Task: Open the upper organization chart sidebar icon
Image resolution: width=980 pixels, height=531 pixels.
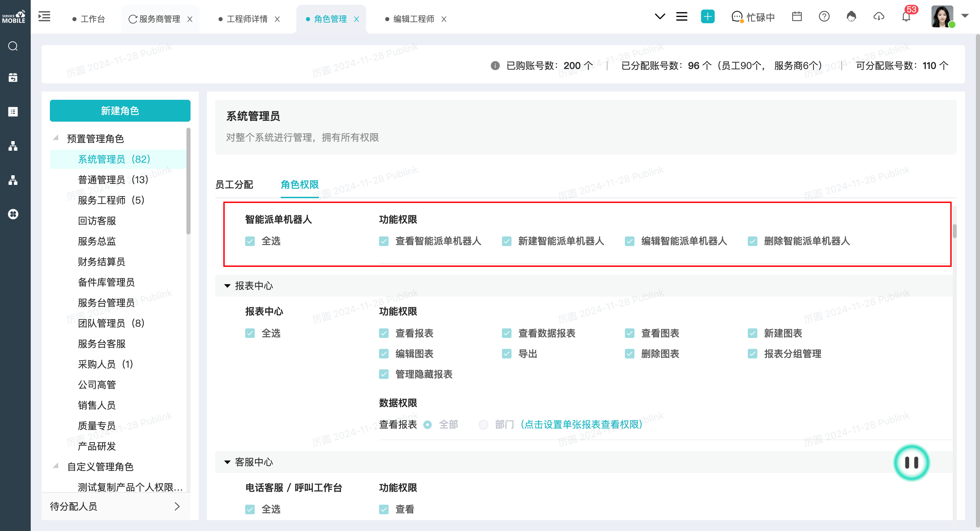Action: 13,146
